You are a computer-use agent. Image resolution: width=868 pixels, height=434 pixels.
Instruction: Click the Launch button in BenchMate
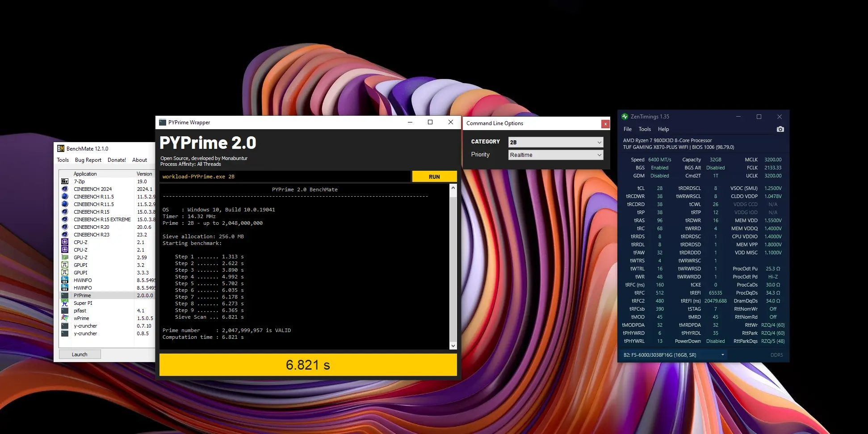pyautogui.click(x=80, y=354)
